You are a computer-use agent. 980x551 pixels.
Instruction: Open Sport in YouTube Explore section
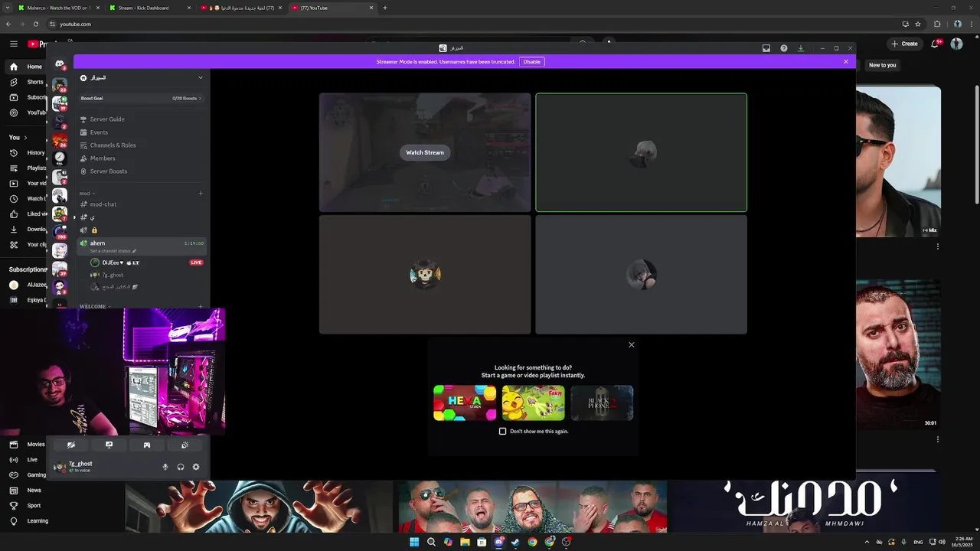(25, 506)
